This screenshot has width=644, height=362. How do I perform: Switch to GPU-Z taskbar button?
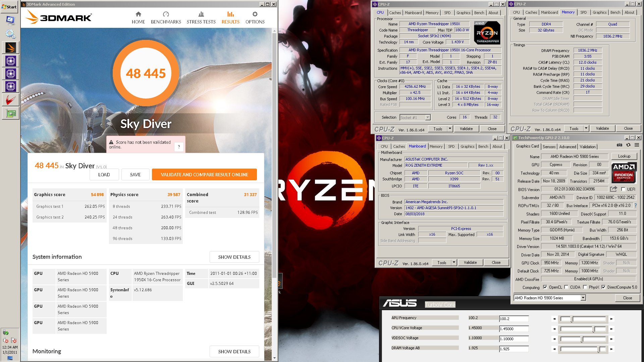[x=10, y=114]
